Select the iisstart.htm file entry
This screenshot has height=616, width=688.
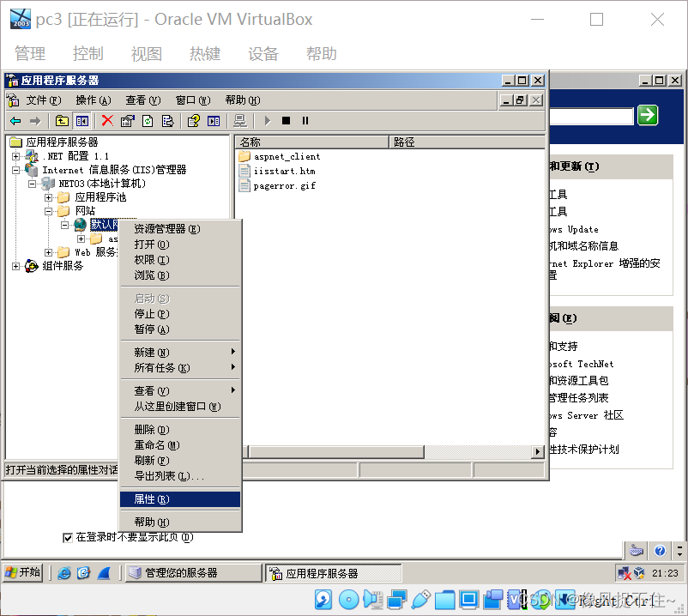tap(277, 171)
